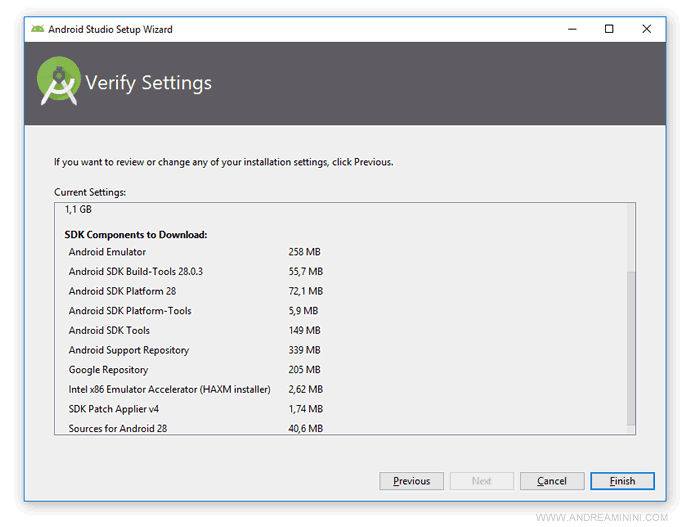This screenshot has height=527, width=700.
Task: Click the 55,7 MB size value
Action: point(306,272)
